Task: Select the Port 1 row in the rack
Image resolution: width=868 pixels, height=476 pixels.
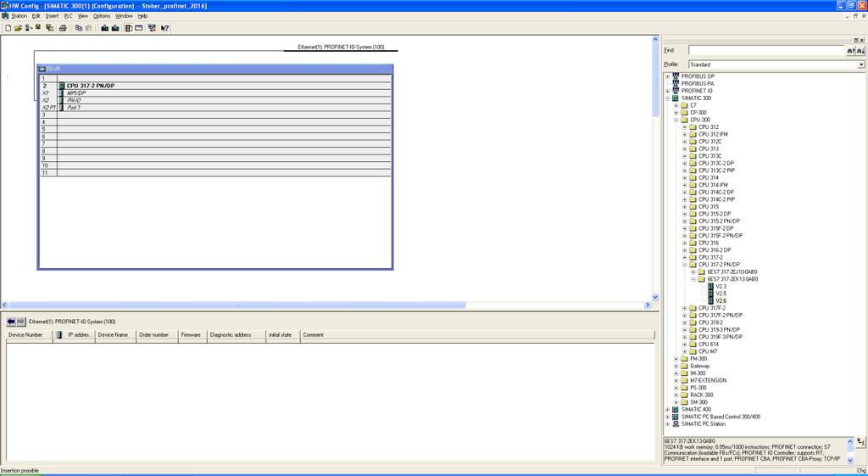Action: point(224,108)
